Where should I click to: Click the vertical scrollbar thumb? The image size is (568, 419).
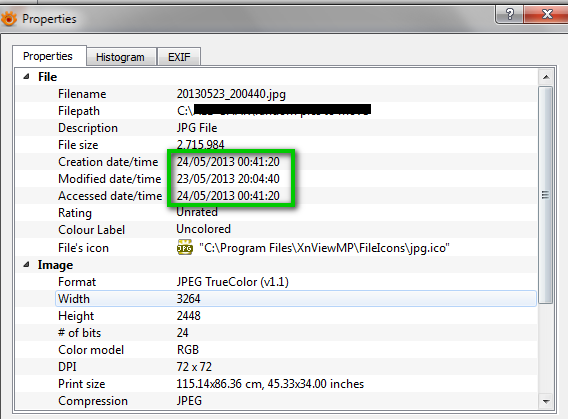pyautogui.click(x=546, y=195)
